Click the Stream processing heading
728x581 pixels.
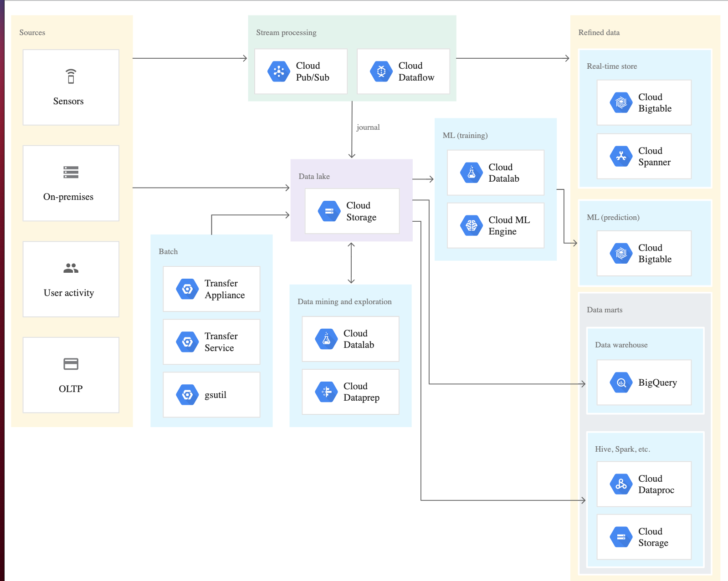tap(286, 33)
